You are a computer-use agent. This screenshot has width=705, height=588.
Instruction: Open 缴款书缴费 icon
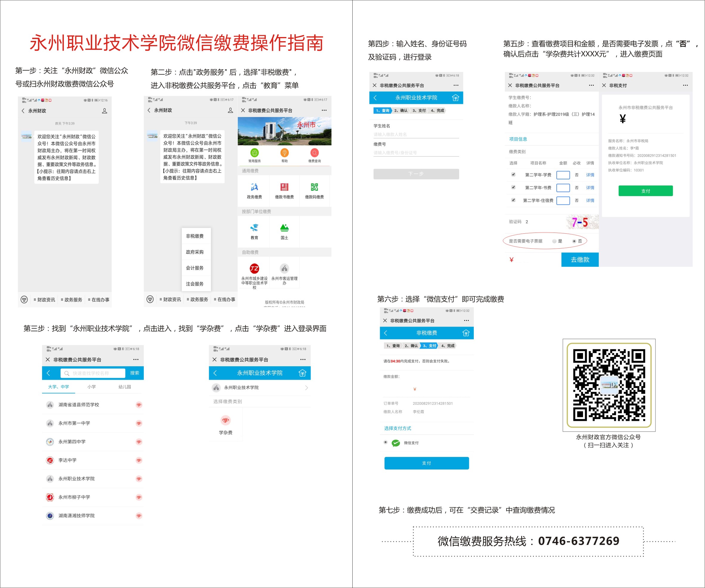[284, 187]
